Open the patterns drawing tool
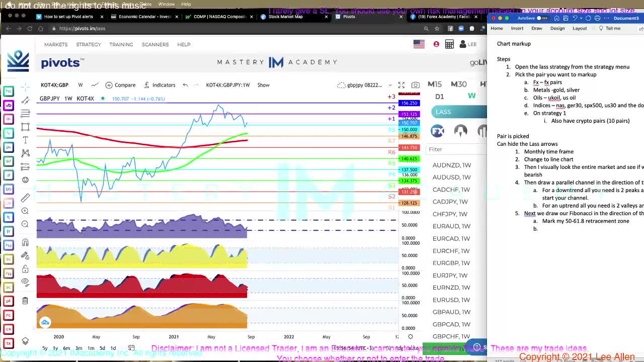 click(x=25, y=153)
